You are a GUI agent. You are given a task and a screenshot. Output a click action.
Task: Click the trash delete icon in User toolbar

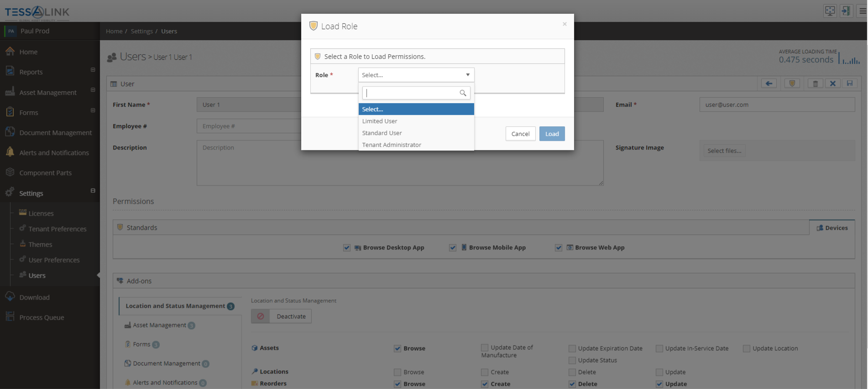point(816,83)
